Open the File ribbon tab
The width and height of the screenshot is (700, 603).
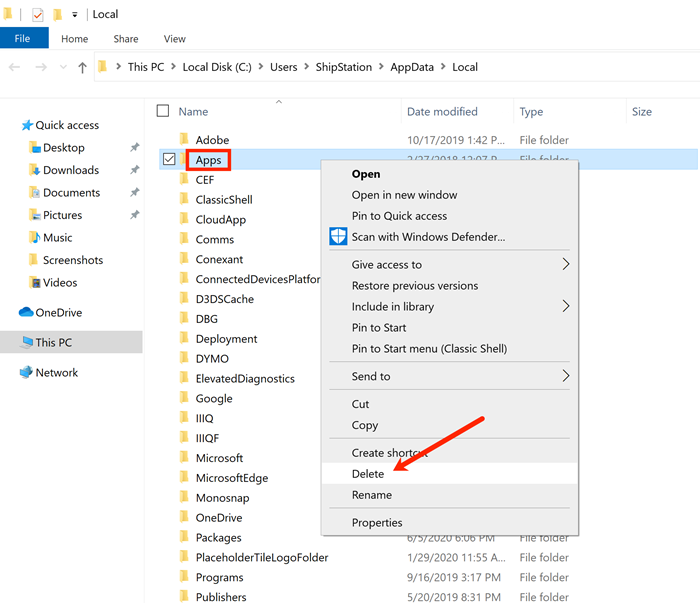pyautogui.click(x=22, y=38)
